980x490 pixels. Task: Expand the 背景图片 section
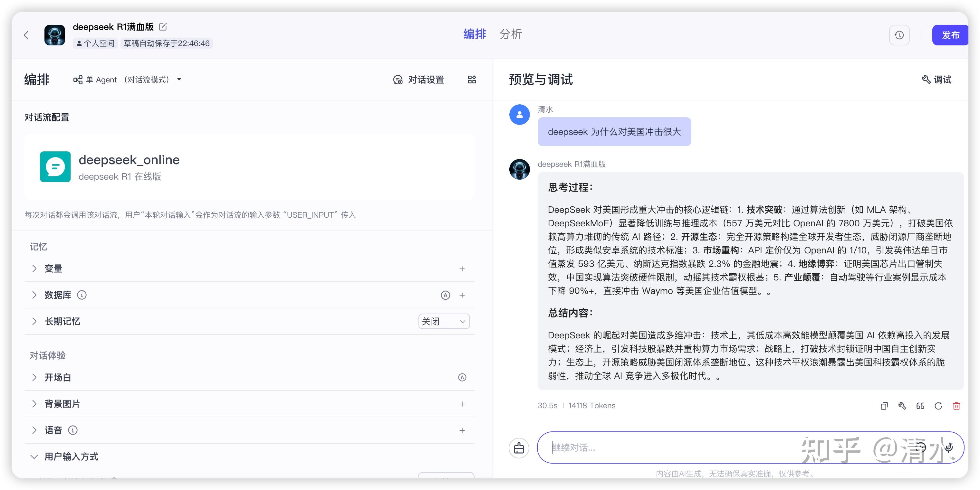coord(34,404)
